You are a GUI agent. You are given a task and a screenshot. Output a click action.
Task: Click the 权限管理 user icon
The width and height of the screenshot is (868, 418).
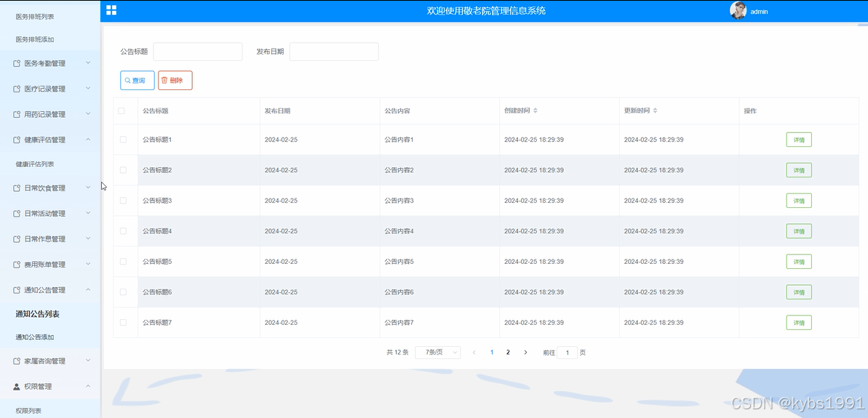point(17,387)
